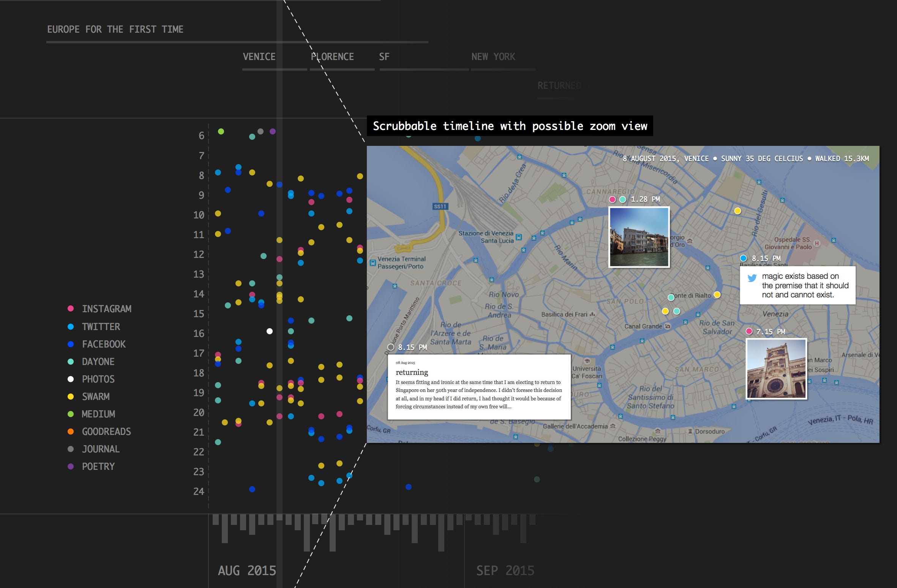Toggle the Swarm legend dot
The height and width of the screenshot is (588, 897).
tap(71, 397)
